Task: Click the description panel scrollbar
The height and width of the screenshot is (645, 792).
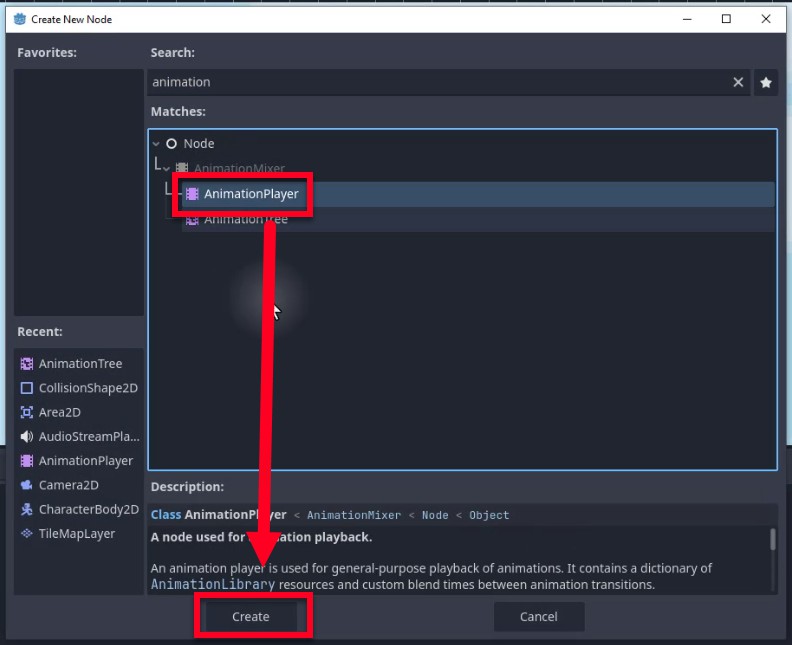Action: pyautogui.click(x=772, y=539)
